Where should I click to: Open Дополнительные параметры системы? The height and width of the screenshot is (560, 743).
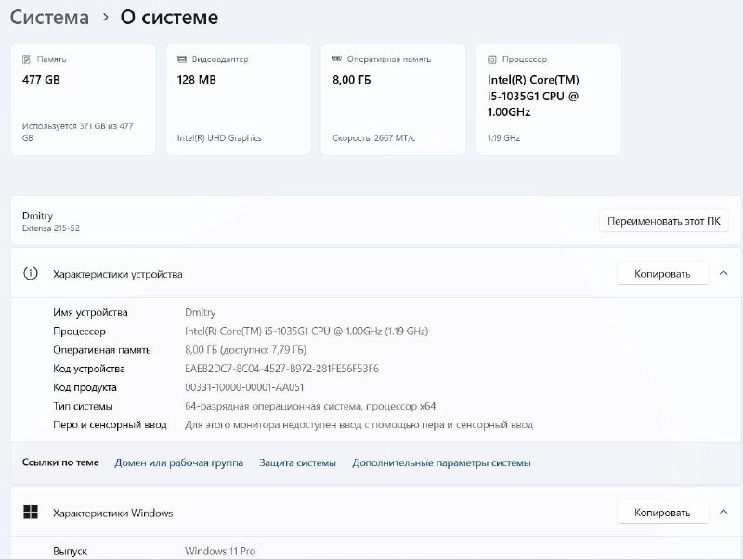click(x=442, y=462)
